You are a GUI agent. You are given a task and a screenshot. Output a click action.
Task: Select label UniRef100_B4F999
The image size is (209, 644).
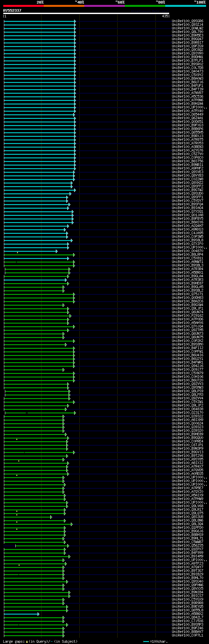(x=187, y=553)
